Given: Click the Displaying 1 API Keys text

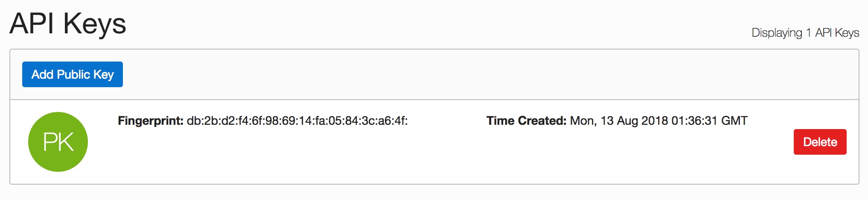Looking at the screenshot, I should point(805,33).
